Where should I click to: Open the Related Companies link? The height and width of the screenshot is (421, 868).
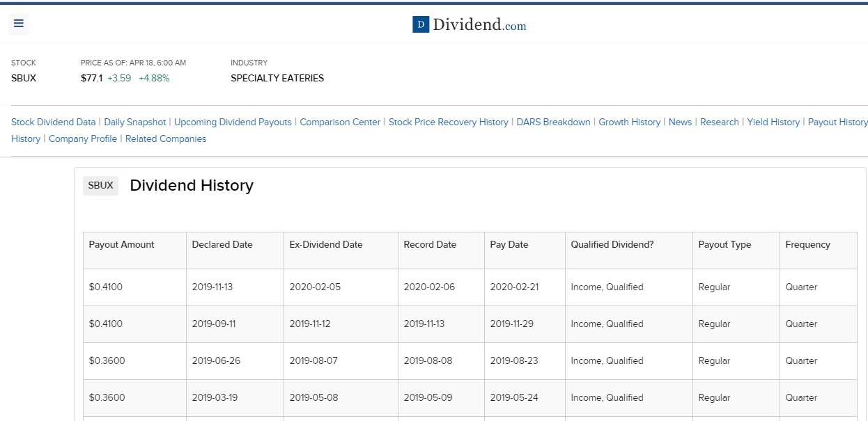166,138
